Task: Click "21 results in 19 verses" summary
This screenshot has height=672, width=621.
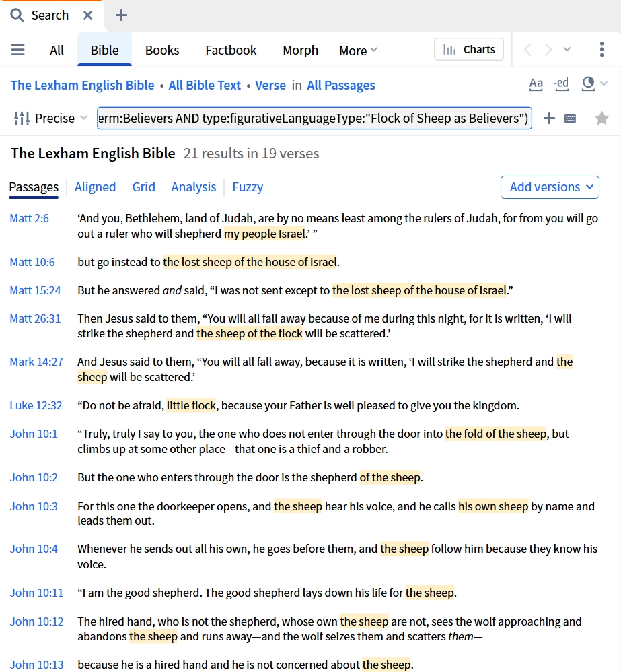Action: (251, 154)
